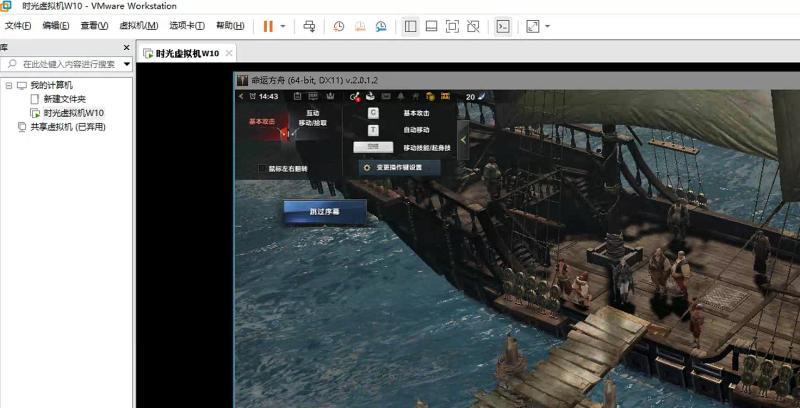Toggle Unity mode icon
Viewport: 800px width, 408px height.
pyautogui.click(x=473, y=27)
